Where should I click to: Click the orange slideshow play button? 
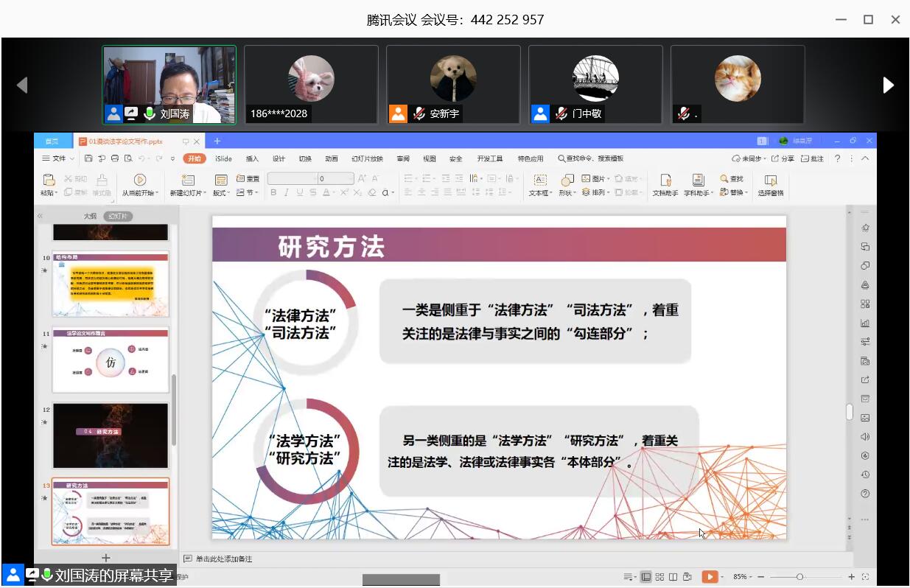709,577
